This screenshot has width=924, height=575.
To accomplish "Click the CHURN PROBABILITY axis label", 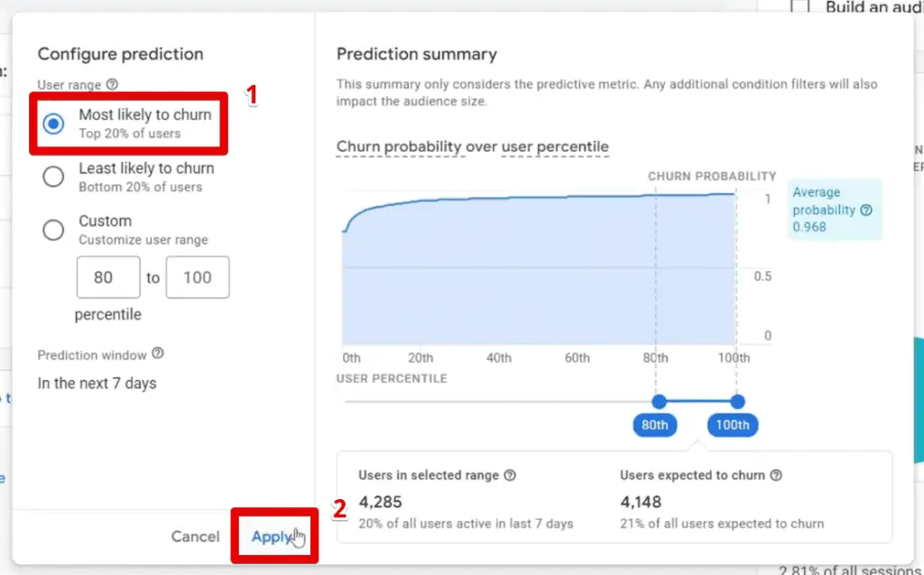I will (712, 176).
